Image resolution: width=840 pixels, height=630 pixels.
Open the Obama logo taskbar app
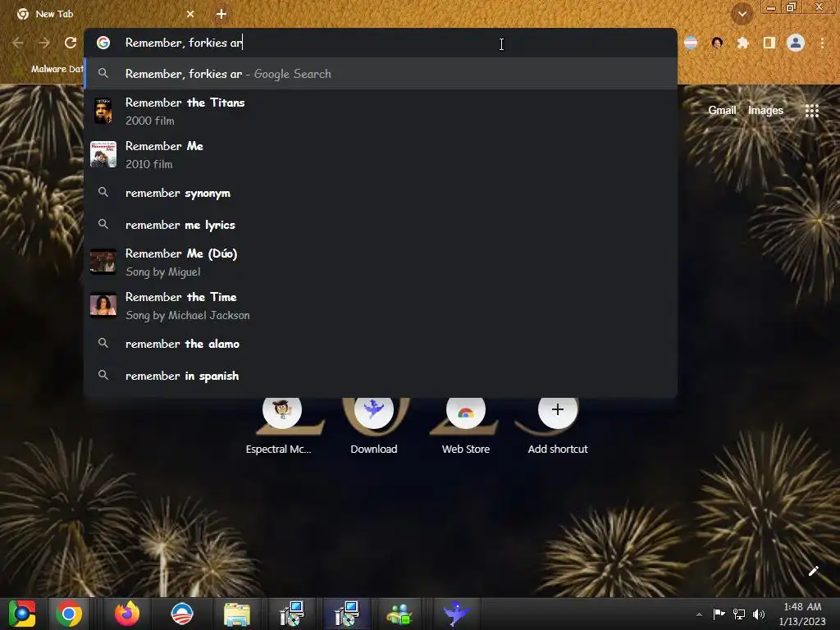(x=181, y=614)
